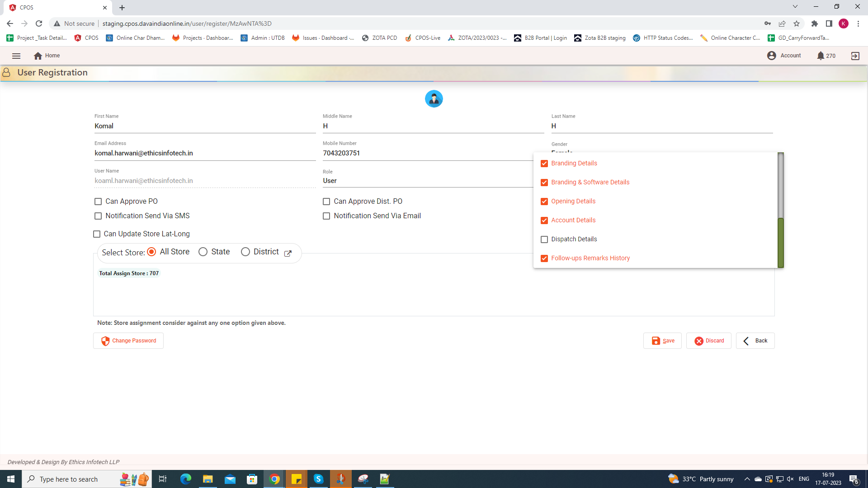Bookmark this page with star icon
Viewport: 868px width, 488px height.
point(797,23)
